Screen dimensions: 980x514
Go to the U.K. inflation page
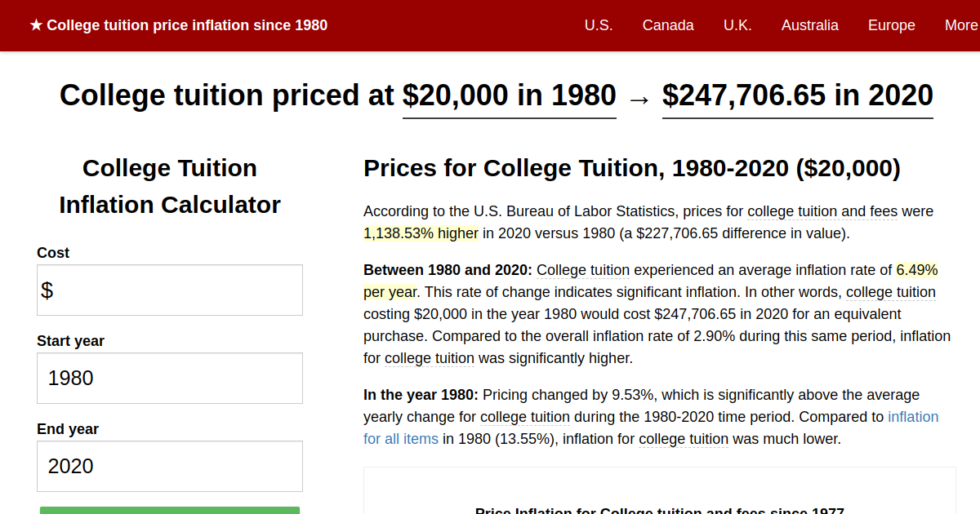coord(737,25)
